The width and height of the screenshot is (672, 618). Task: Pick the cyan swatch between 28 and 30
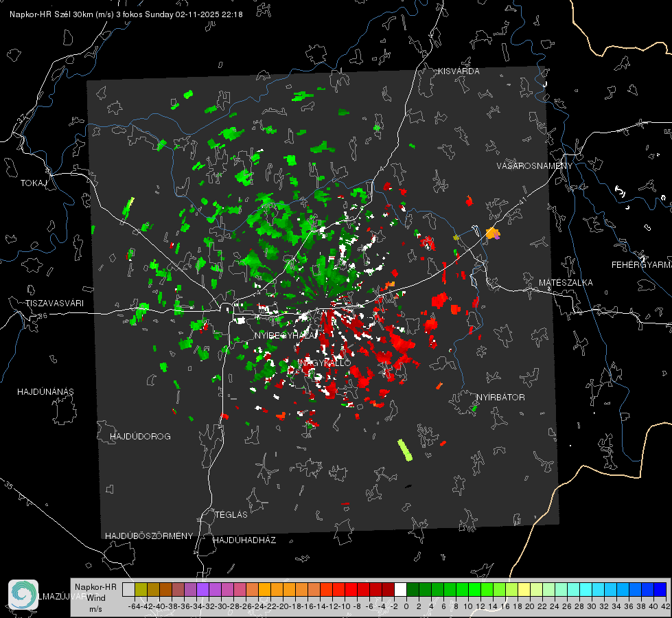pyautogui.click(x=586, y=589)
